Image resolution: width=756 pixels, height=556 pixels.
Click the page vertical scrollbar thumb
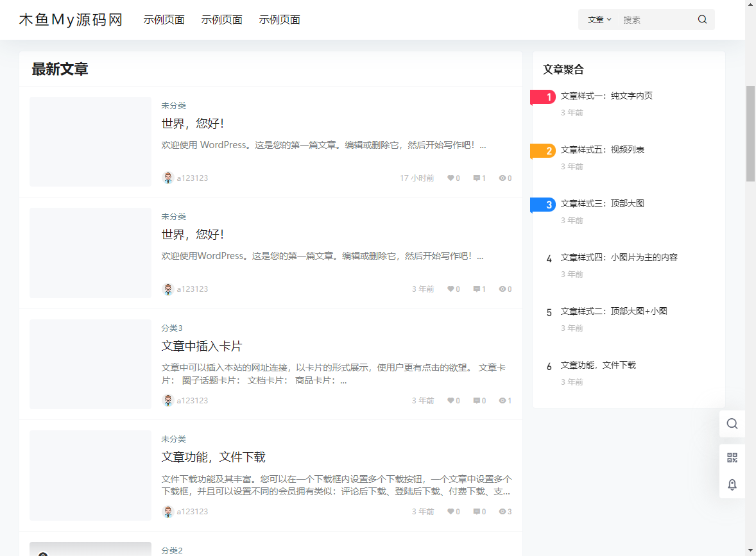(750, 133)
